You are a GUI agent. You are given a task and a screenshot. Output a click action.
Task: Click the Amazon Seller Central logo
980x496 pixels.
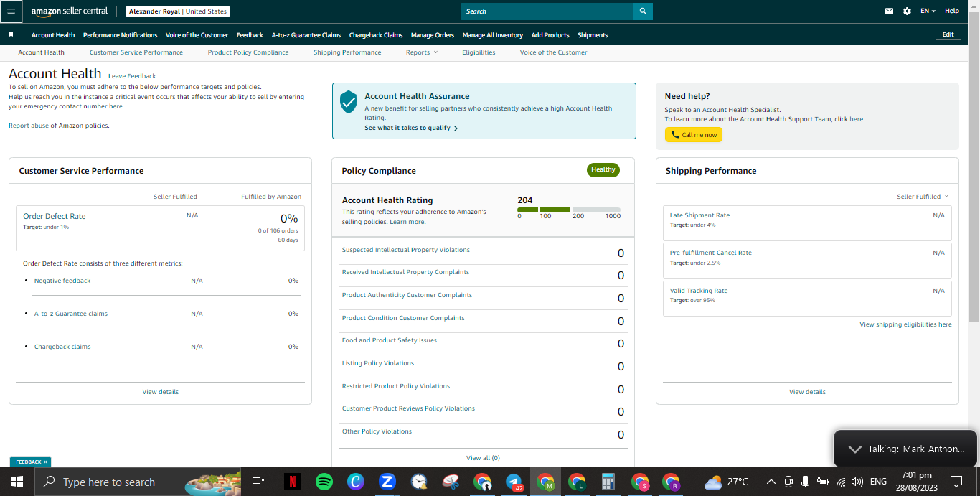[69, 11]
